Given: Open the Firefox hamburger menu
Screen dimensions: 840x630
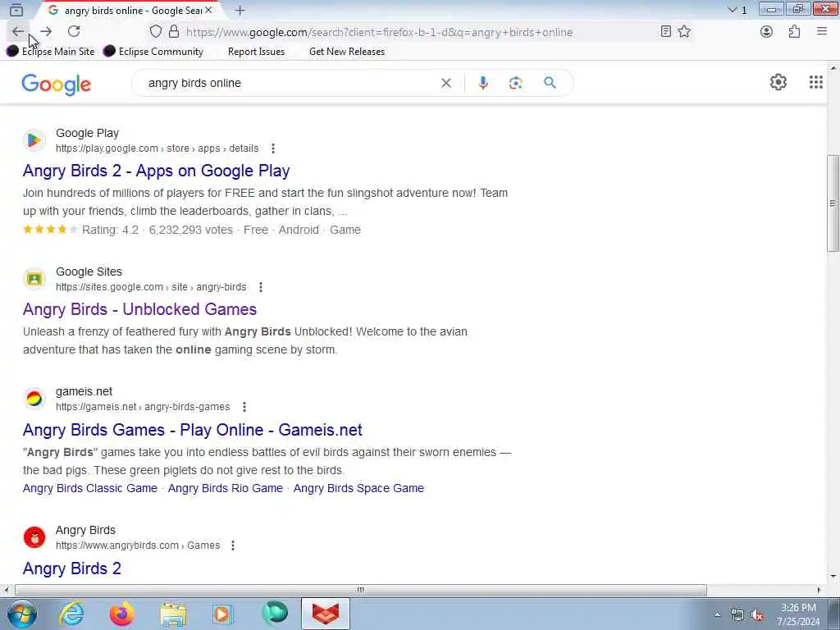Looking at the screenshot, I should point(822,32).
